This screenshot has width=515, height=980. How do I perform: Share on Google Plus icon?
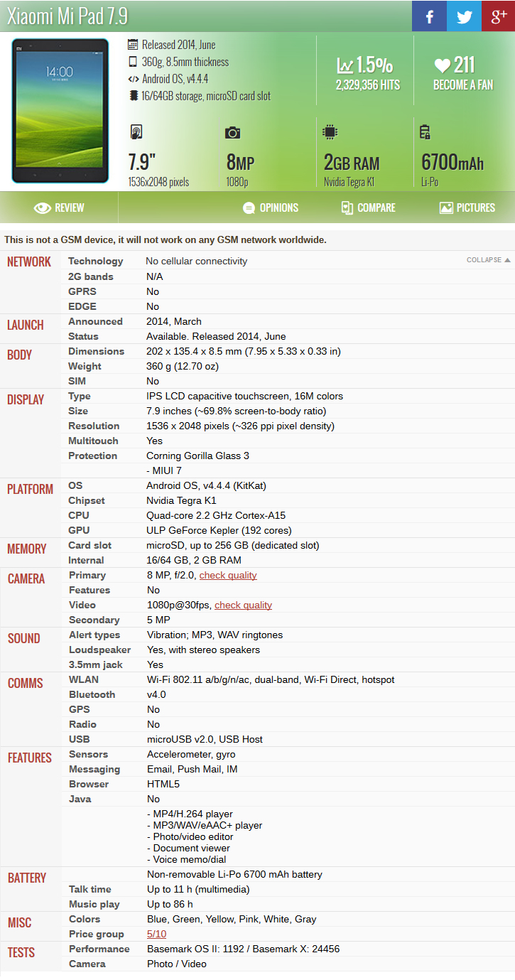click(498, 16)
